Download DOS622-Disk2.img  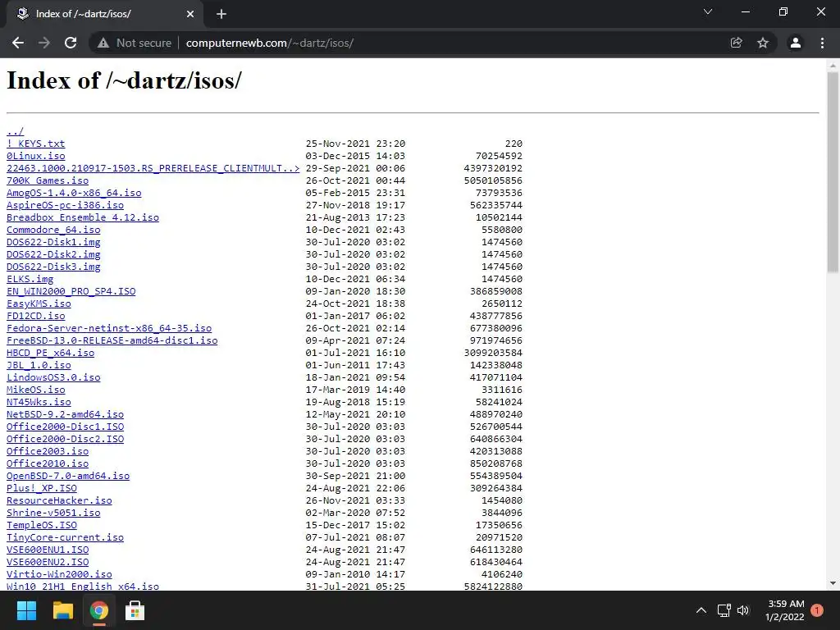[x=53, y=254]
